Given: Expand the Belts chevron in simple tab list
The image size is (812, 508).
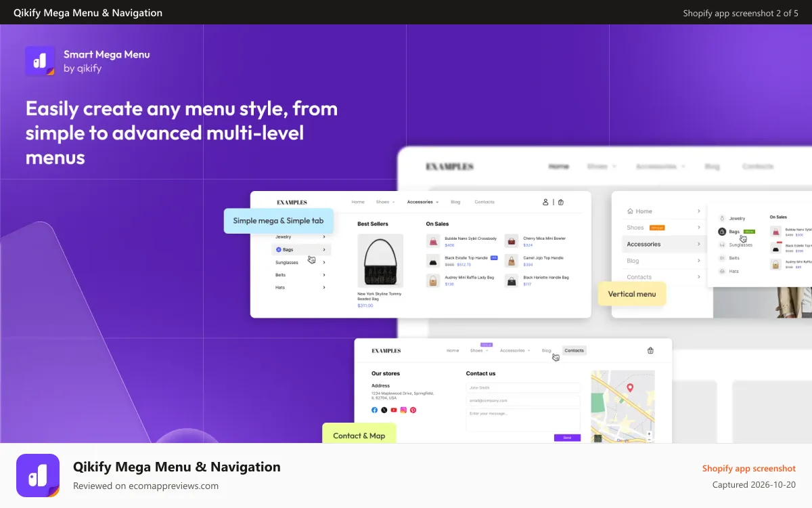Looking at the screenshot, I should [x=324, y=275].
